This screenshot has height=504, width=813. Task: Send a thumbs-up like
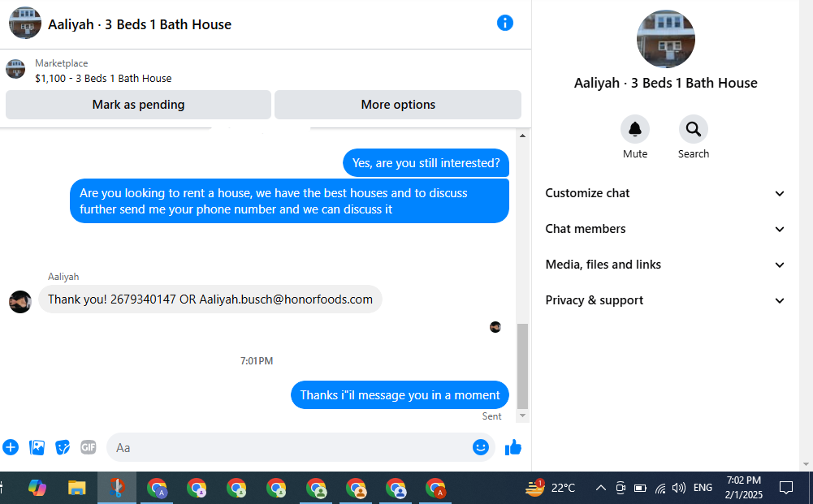(512, 447)
